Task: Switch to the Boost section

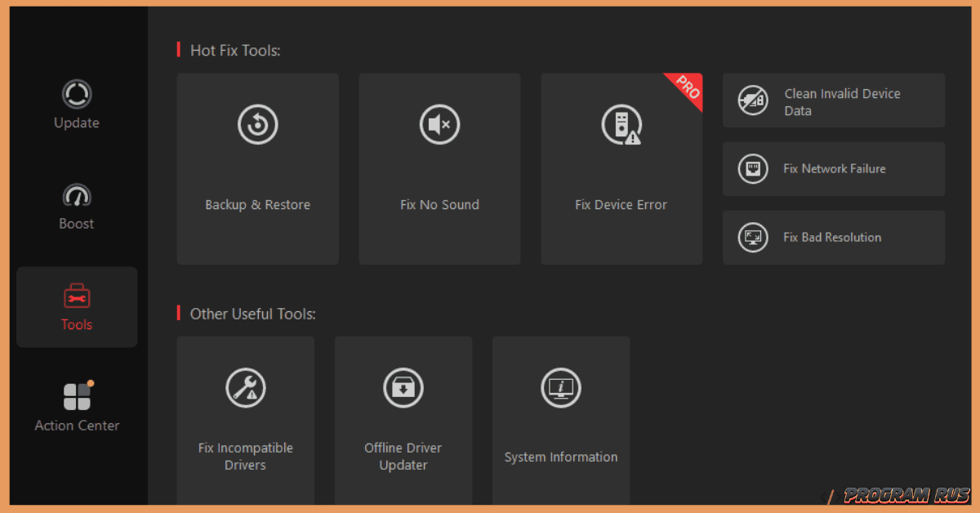Action: [76, 207]
